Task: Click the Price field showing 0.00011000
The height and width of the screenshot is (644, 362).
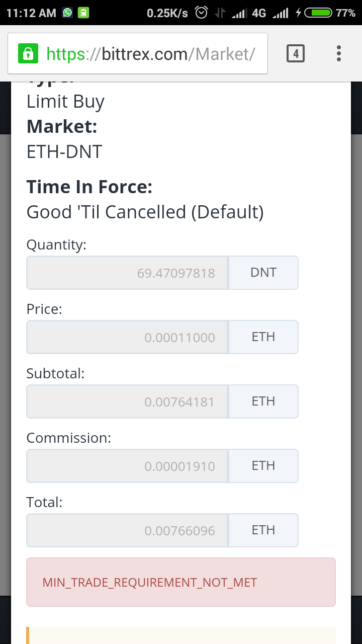Action: click(x=128, y=337)
